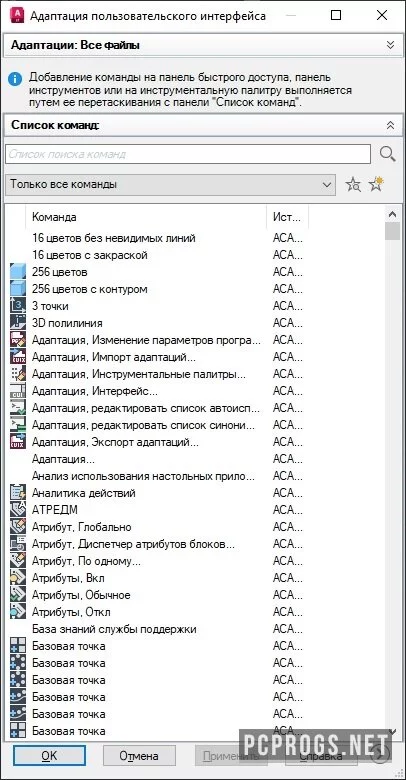Click the Атрибуты, Обычное command icon
Viewport: 406px width, 780px height.
pos(18,595)
